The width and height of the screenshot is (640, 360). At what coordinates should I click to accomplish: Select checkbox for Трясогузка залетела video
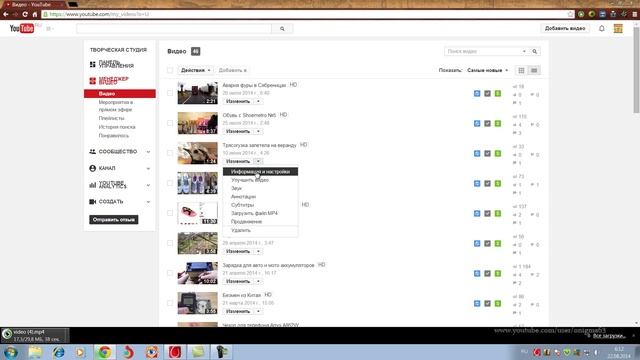(x=170, y=153)
